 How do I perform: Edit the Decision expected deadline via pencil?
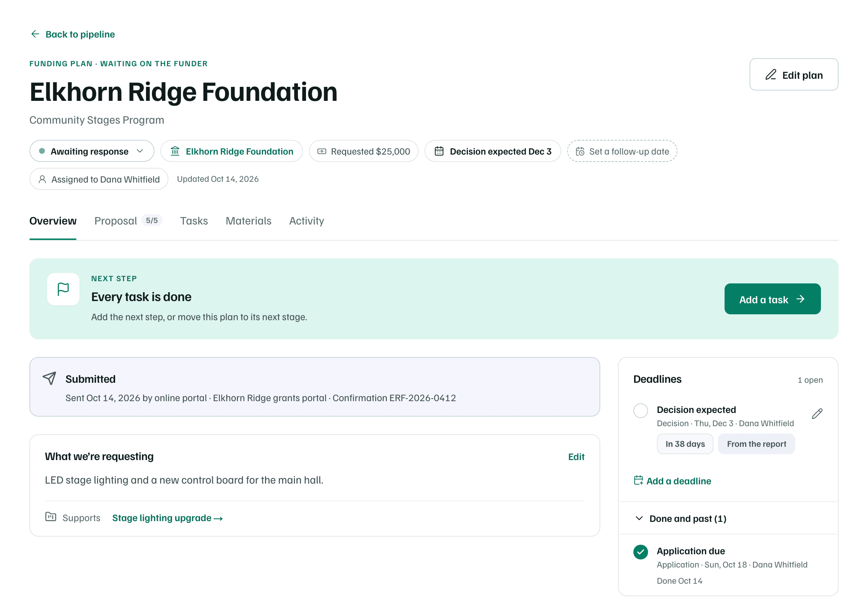tap(817, 414)
